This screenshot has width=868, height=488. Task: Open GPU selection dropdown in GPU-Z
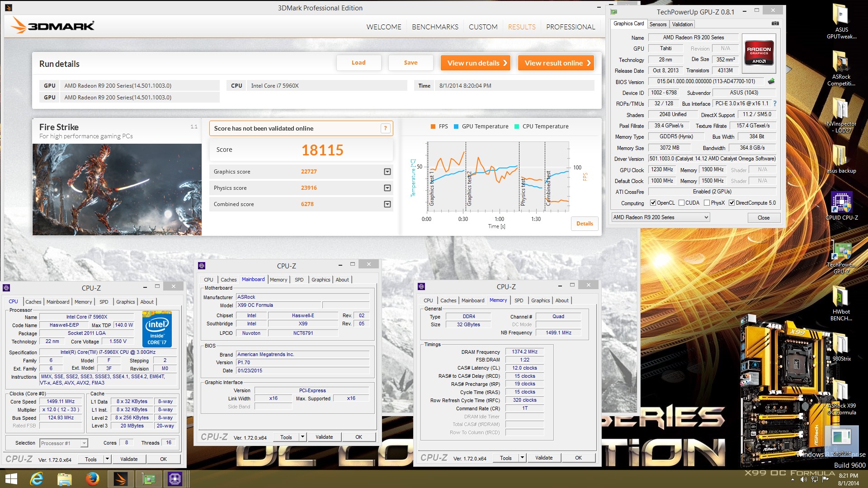(x=660, y=217)
